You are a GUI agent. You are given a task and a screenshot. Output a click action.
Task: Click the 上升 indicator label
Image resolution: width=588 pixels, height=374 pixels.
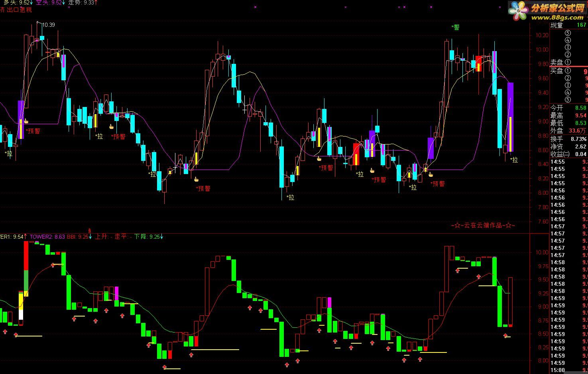click(x=104, y=237)
